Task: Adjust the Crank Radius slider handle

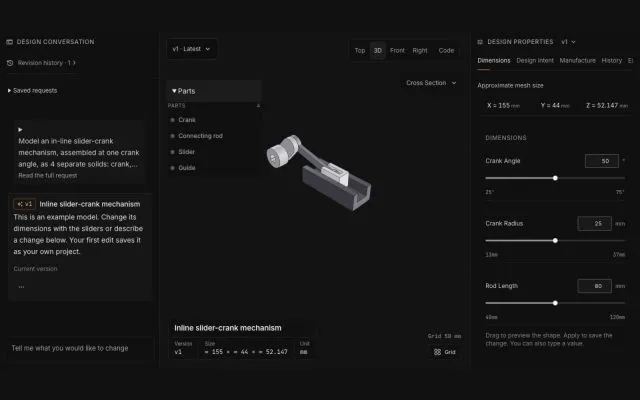Action: [555, 241]
